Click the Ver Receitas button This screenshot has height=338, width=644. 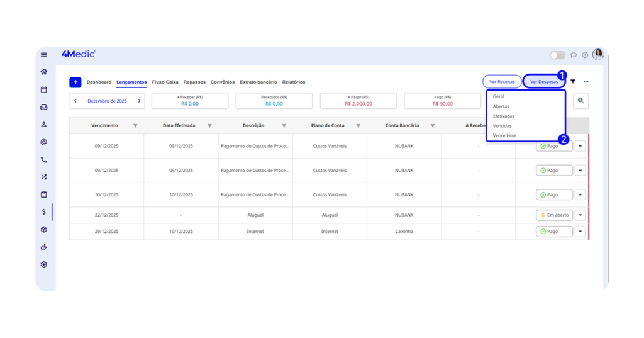pos(501,82)
